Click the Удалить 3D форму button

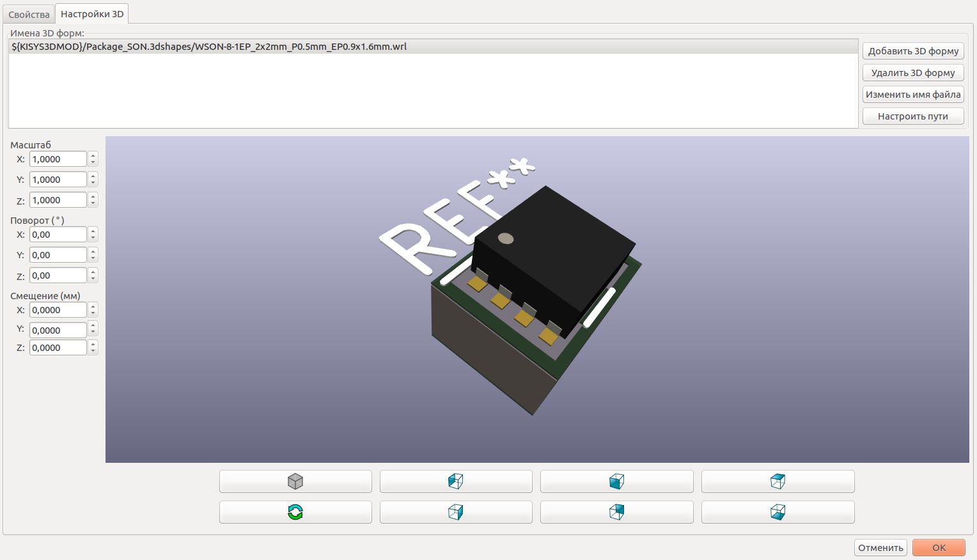click(x=912, y=72)
